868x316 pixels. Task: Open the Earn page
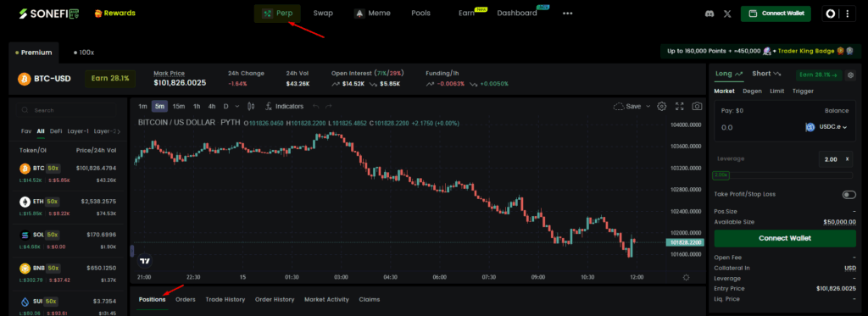467,14
